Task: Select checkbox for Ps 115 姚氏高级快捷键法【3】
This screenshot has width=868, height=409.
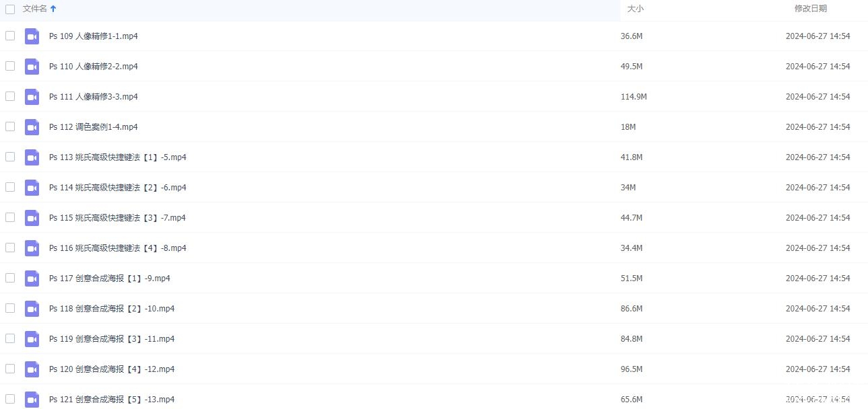Action: pyautogui.click(x=10, y=217)
